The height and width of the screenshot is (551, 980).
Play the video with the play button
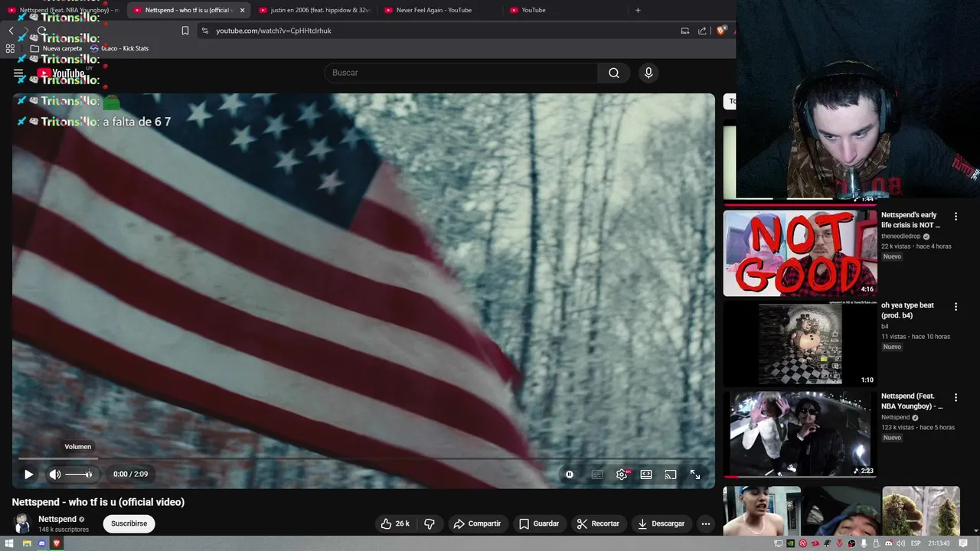[28, 474]
